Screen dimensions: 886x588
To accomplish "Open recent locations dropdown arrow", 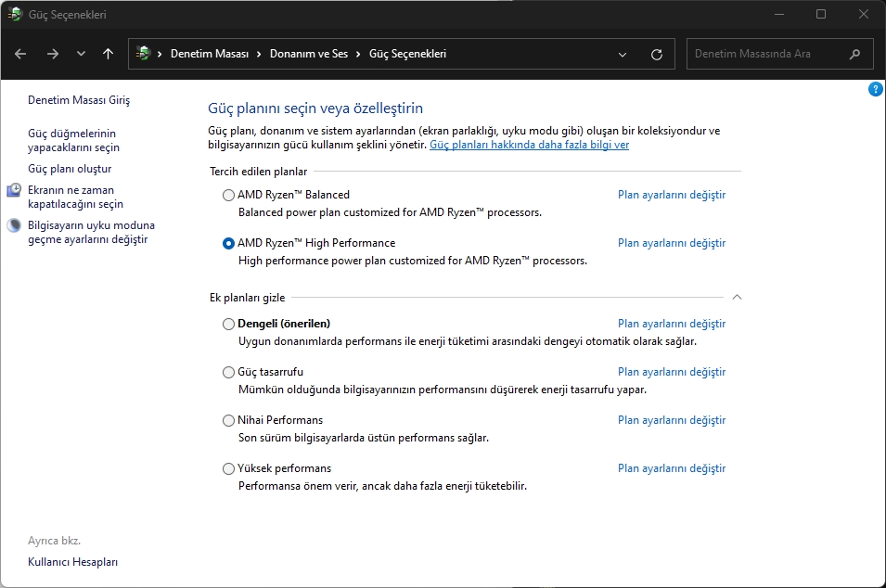I will (81, 54).
